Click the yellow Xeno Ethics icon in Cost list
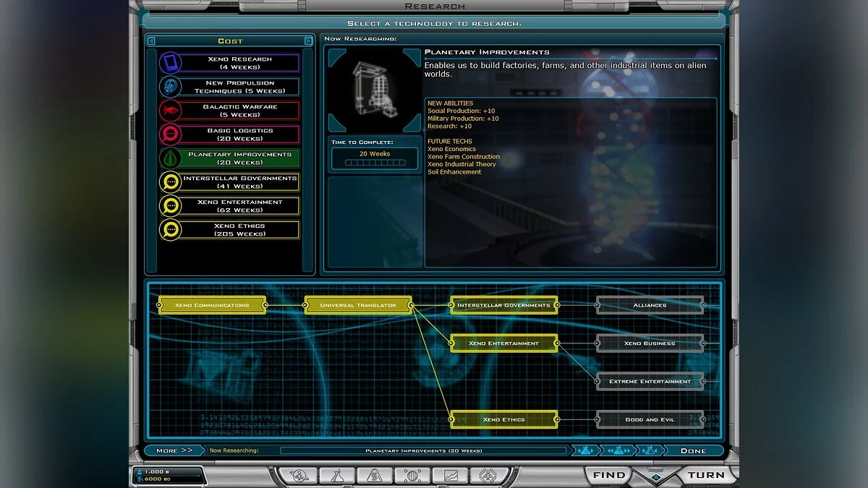The width and height of the screenshot is (868, 488). click(170, 230)
